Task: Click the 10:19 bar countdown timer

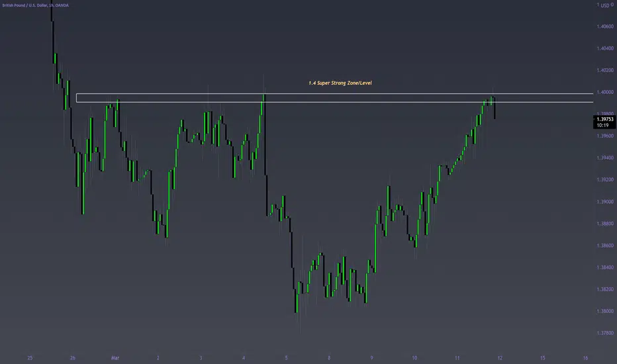Action: [602, 125]
